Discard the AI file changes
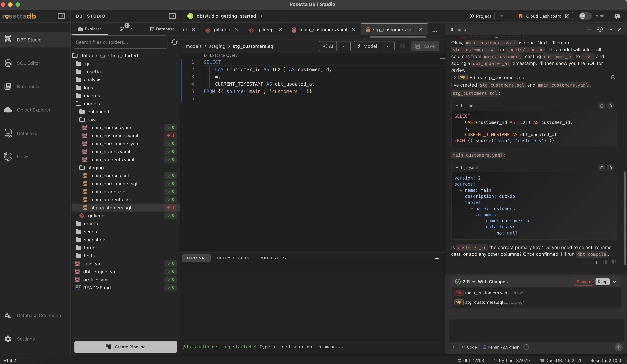The image size is (627, 364). pyautogui.click(x=584, y=282)
